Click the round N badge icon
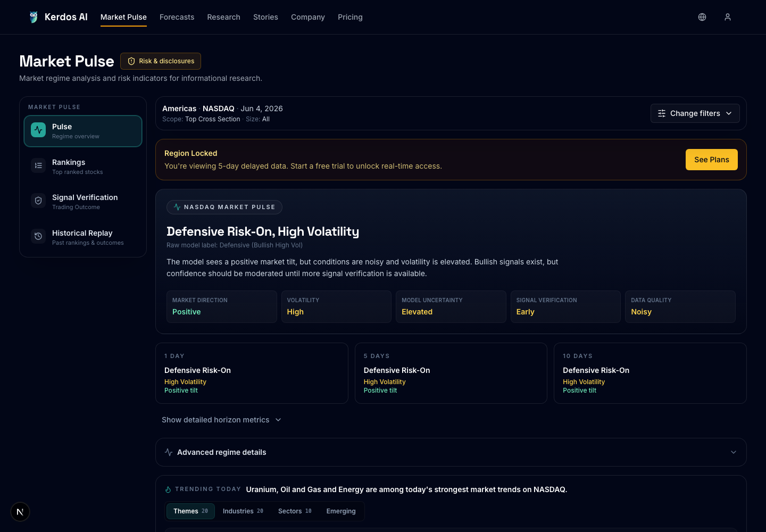 coord(20,512)
